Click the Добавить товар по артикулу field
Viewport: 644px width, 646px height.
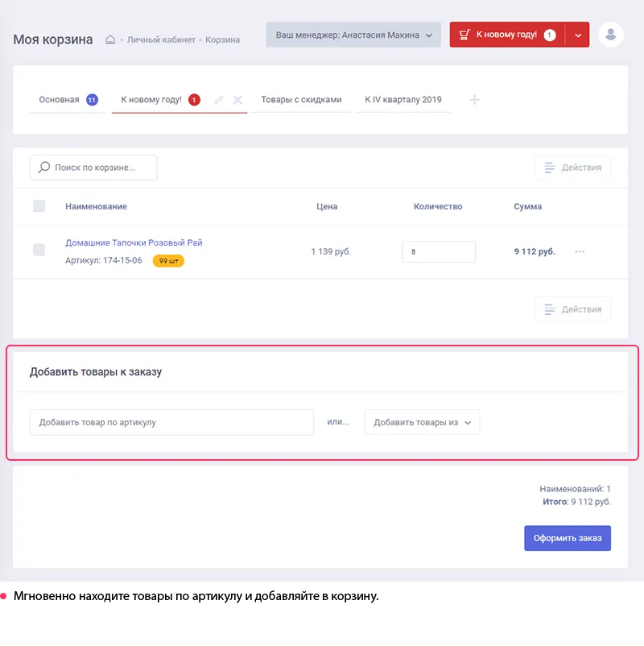point(171,422)
